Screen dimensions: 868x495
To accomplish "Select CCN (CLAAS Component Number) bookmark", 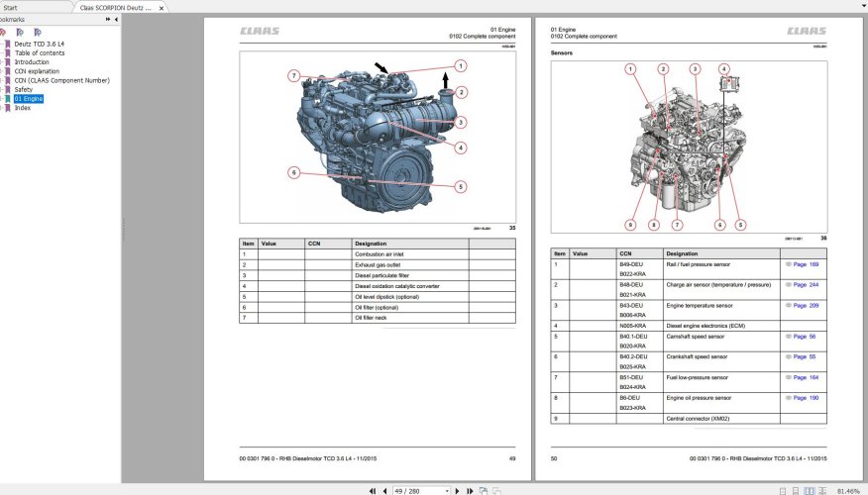I will 62,80.
